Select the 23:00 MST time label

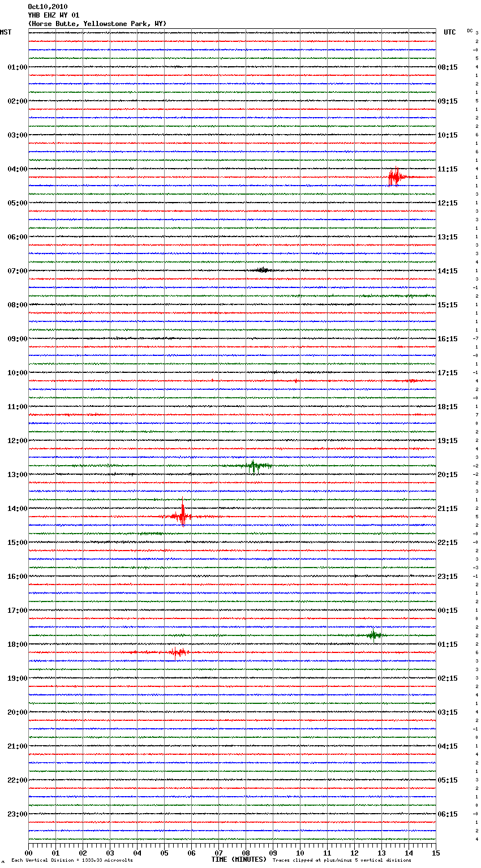pyautogui.click(x=18, y=814)
